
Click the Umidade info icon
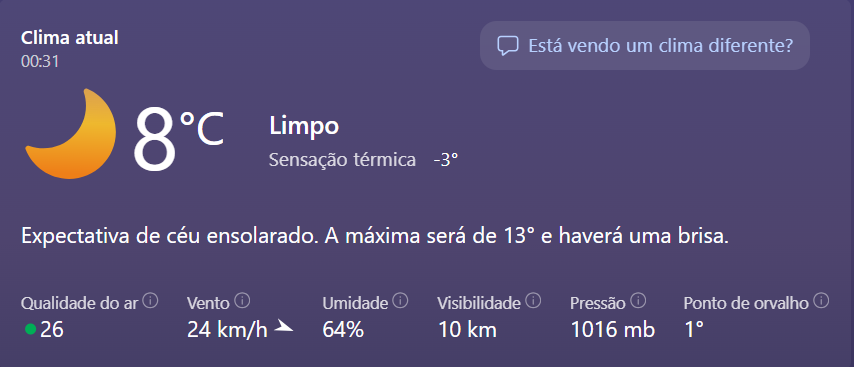coord(400,301)
